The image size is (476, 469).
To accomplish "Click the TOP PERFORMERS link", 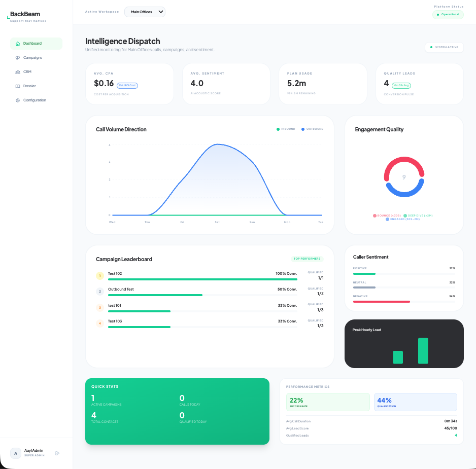I will 307,259.
